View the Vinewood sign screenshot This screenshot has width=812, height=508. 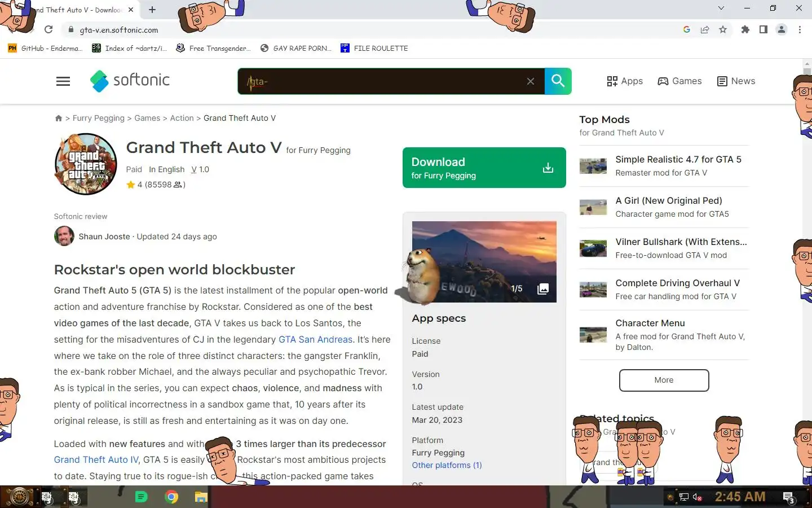[484, 261]
